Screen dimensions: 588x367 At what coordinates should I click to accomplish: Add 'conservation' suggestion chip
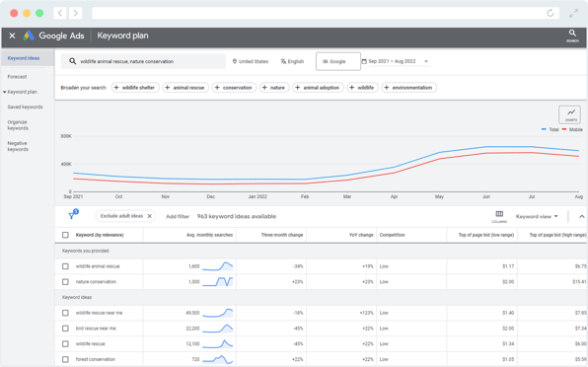tap(234, 88)
